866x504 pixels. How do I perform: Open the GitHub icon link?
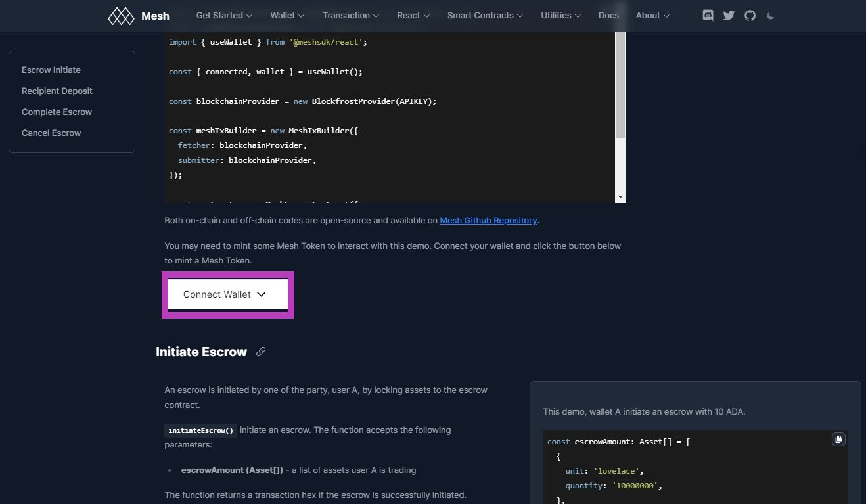[750, 16]
